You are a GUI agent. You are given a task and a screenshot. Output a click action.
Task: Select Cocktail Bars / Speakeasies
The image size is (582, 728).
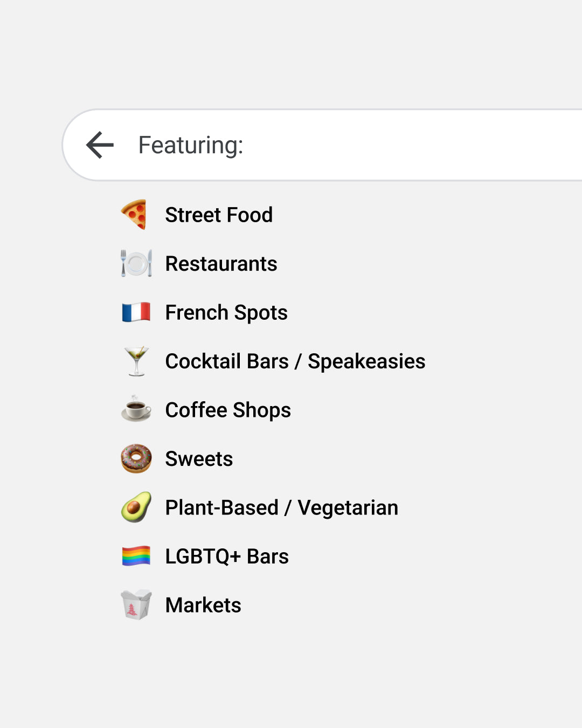(x=295, y=361)
